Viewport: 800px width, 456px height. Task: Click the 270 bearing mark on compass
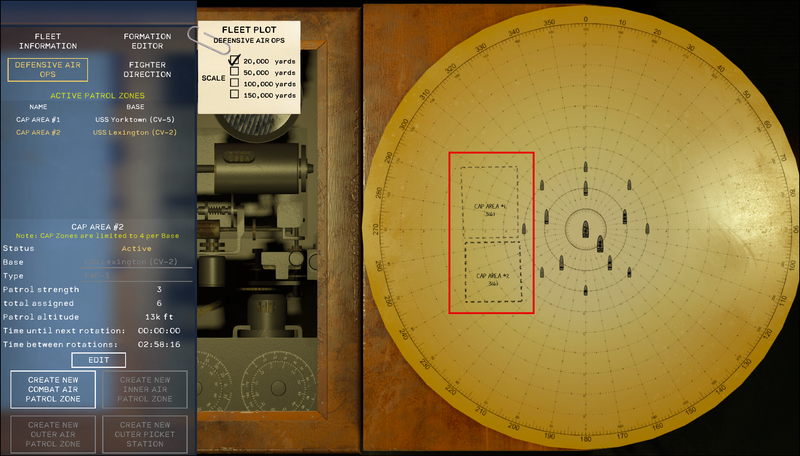pos(376,229)
